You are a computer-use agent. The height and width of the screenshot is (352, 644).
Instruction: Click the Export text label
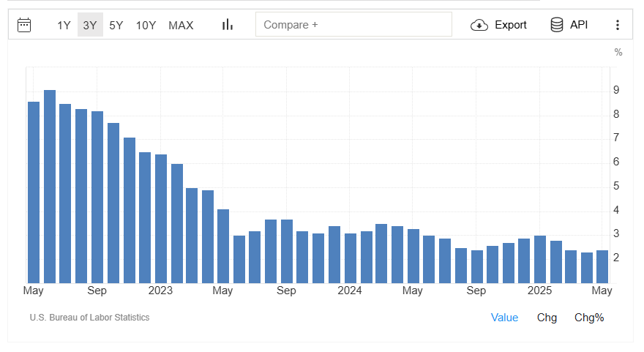point(511,25)
